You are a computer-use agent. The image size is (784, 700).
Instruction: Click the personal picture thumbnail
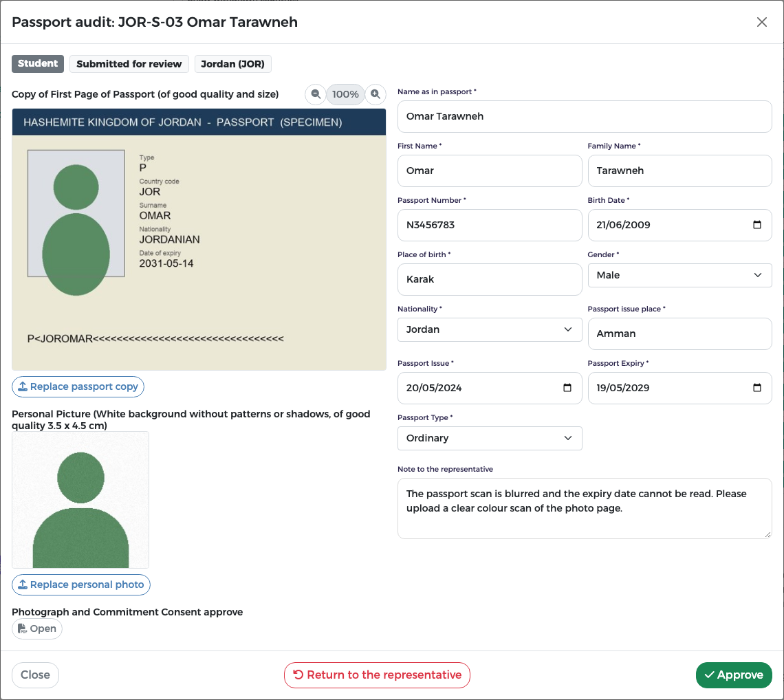coord(80,500)
